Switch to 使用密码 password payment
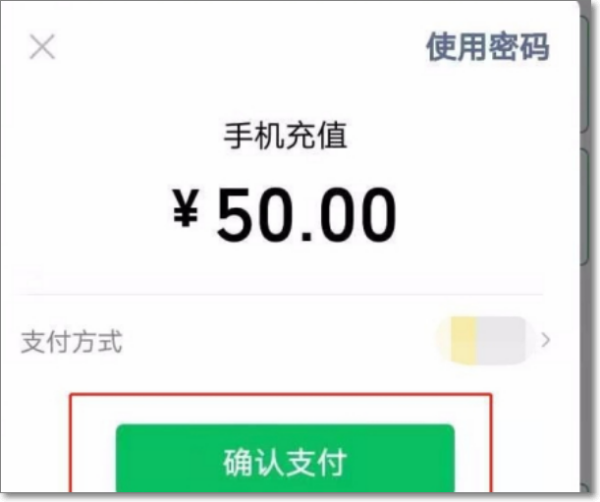Screen dimensions: 600x502 [x=488, y=47]
